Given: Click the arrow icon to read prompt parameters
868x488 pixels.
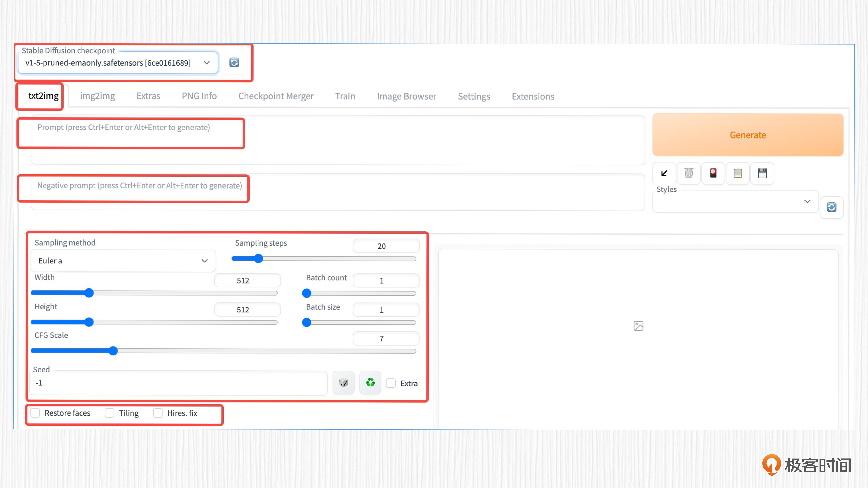Looking at the screenshot, I should coord(664,173).
